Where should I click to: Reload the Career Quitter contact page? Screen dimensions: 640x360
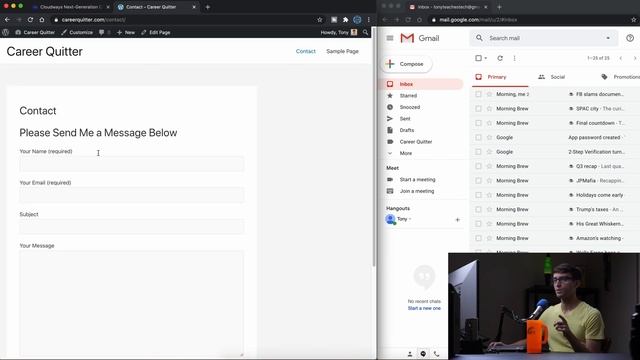coord(30,20)
